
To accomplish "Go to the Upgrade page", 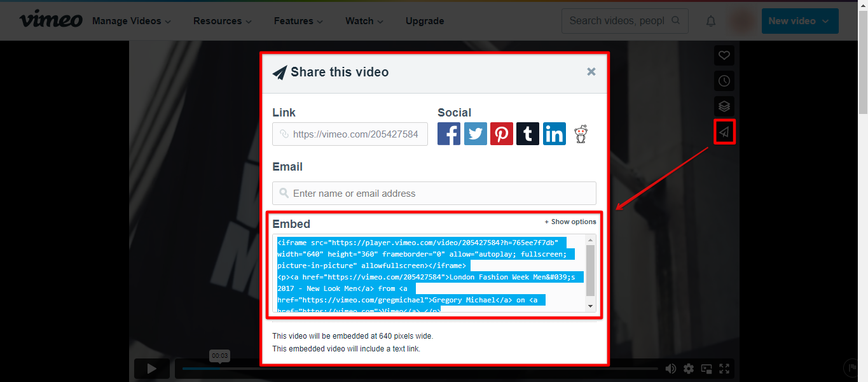I will [425, 21].
